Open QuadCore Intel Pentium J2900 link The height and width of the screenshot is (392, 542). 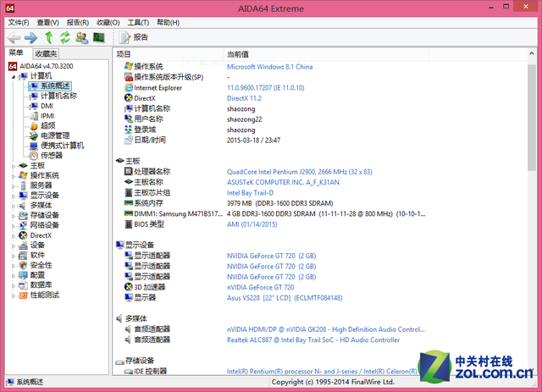coord(299,172)
